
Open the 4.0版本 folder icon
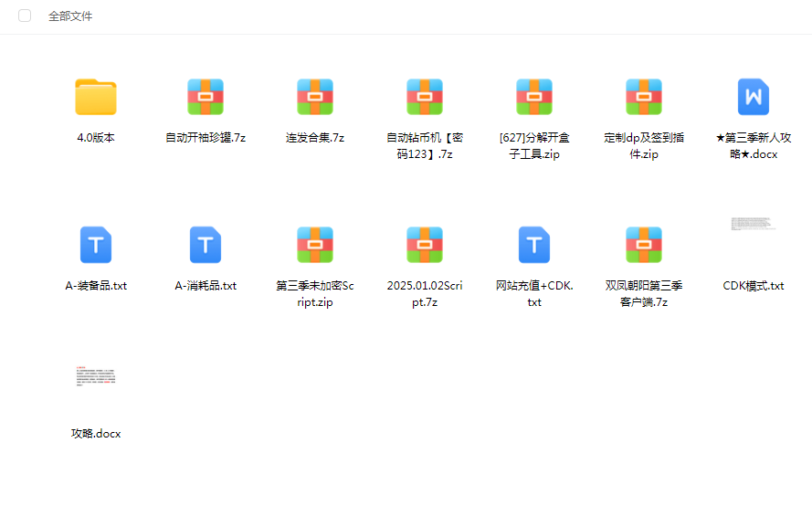[x=96, y=97]
